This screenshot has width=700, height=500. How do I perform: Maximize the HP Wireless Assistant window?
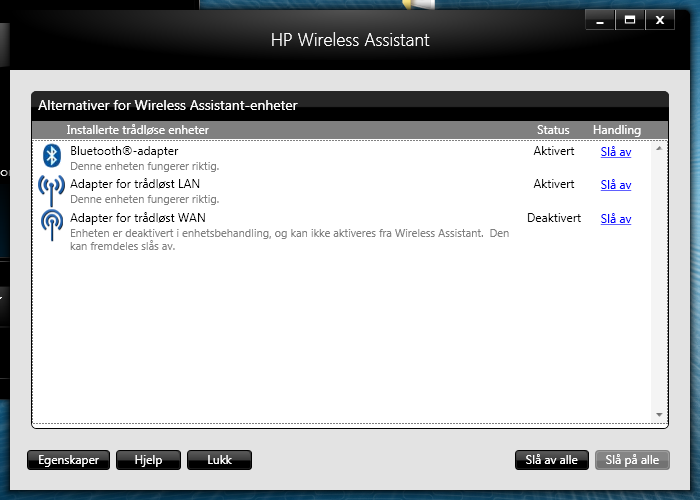630,20
